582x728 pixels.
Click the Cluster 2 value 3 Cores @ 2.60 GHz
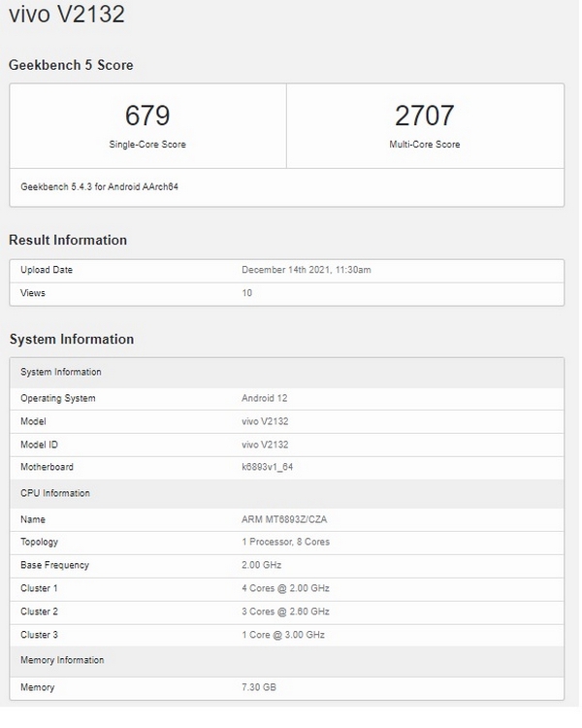coord(285,611)
